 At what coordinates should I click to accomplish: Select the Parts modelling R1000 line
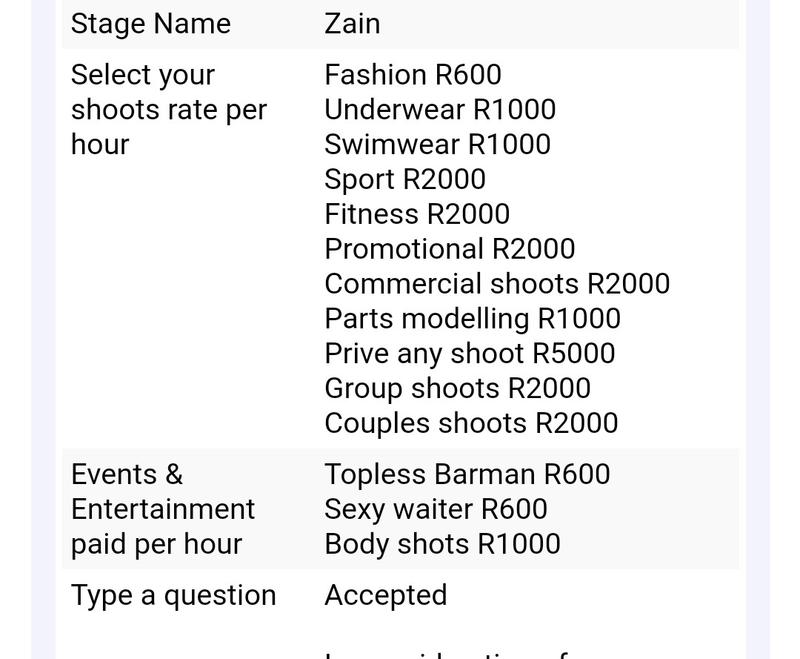pyautogui.click(x=472, y=318)
